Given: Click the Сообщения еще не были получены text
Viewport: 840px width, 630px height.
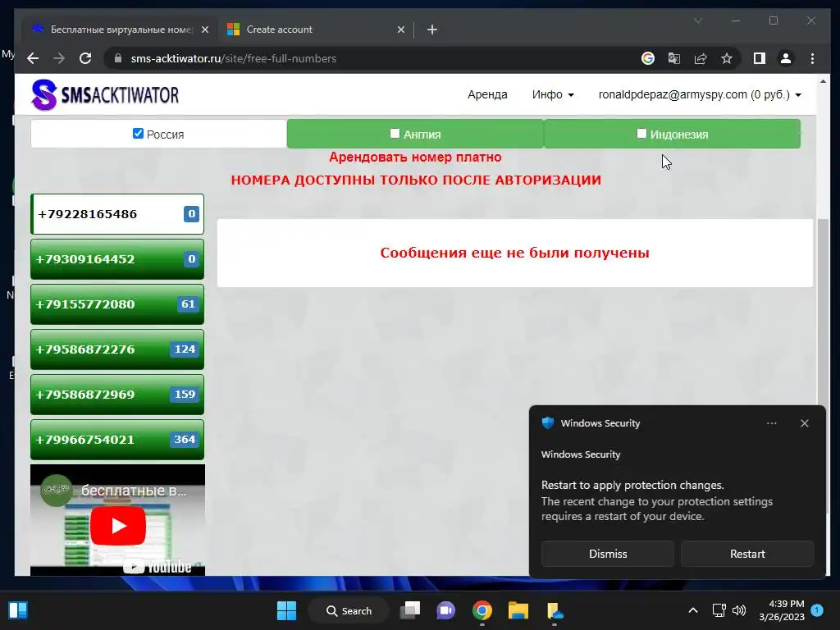Looking at the screenshot, I should point(515,253).
